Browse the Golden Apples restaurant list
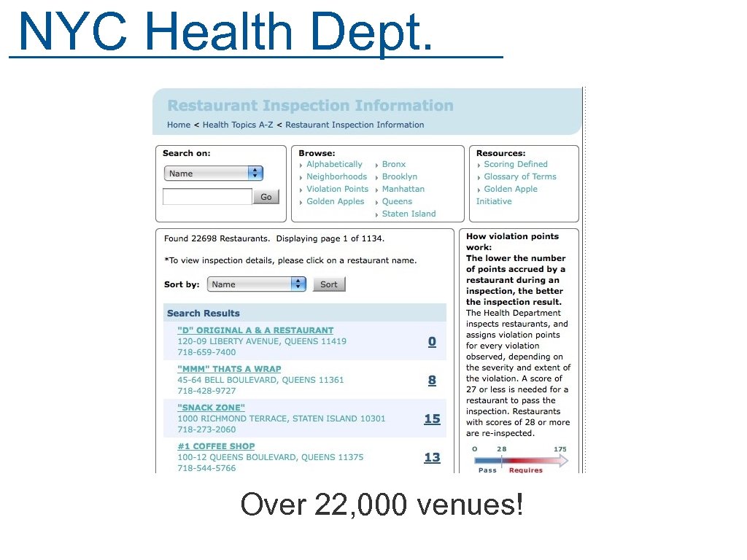 tap(335, 201)
